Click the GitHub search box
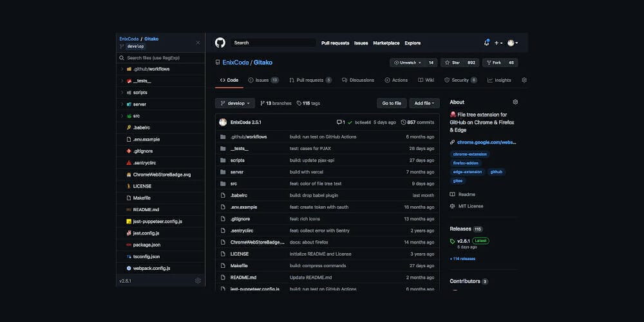644x322 pixels. pyautogui.click(x=272, y=43)
